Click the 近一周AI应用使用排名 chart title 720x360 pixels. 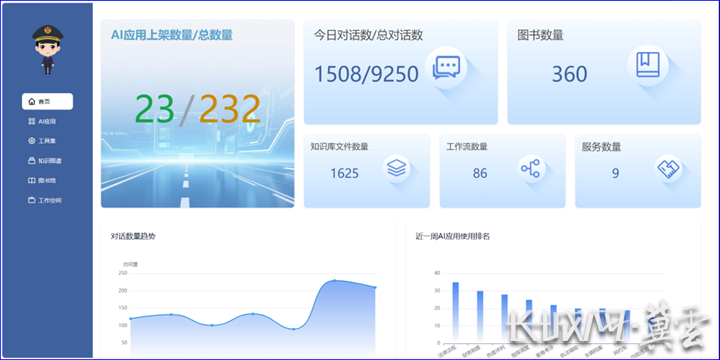[452, 236]
